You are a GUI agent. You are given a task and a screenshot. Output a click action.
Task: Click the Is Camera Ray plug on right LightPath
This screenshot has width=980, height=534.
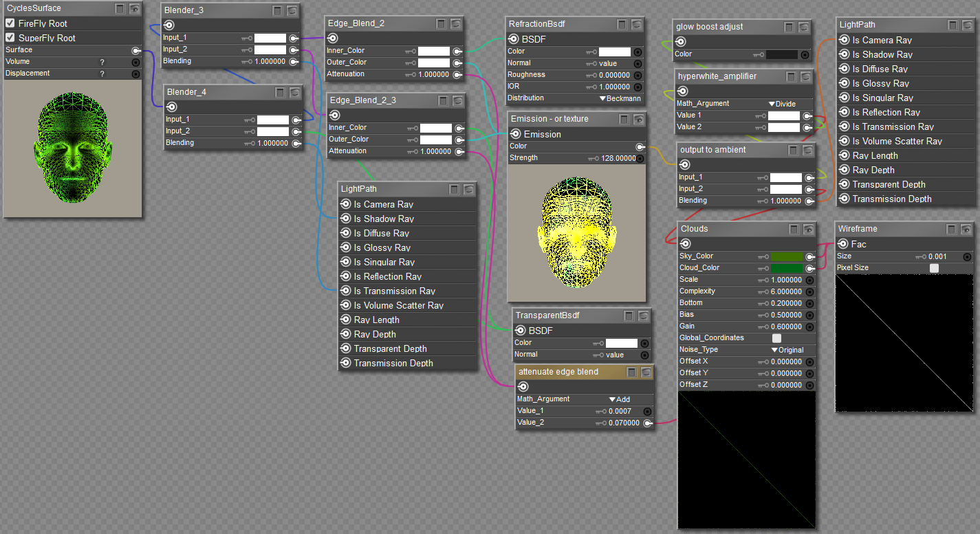pos(845,40)
